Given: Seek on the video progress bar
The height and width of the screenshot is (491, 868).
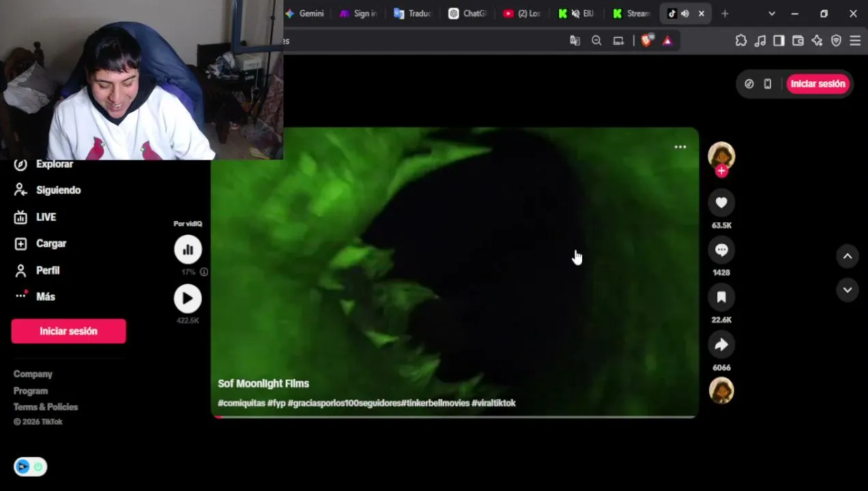Looking at the screenshot, I should 454,417.
